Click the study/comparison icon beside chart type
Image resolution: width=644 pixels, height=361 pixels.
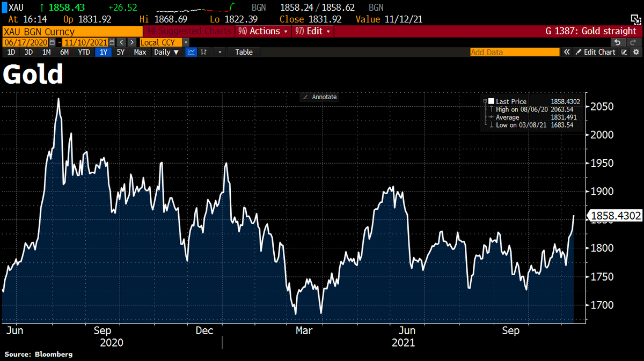203,52
